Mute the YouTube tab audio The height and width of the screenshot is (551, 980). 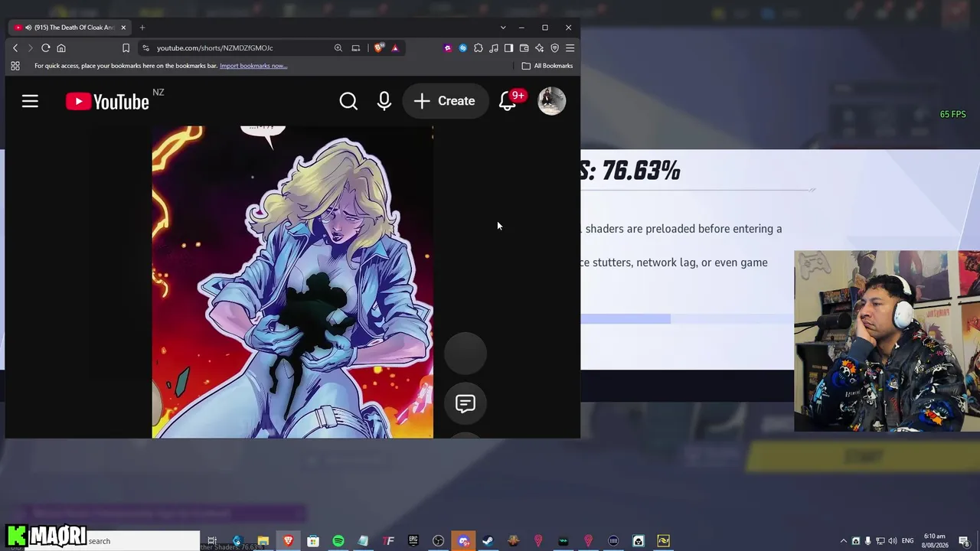28,28
